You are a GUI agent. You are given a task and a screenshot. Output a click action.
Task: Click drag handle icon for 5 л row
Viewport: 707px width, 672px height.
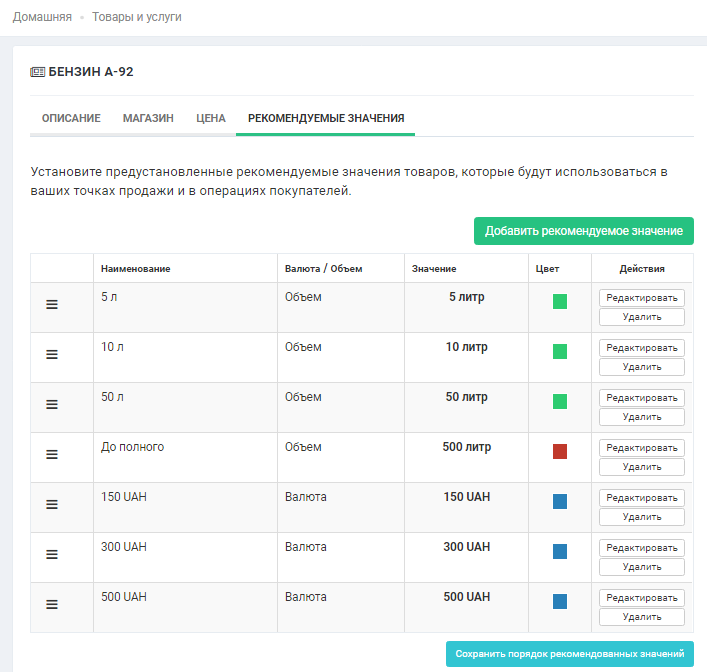point(52,304)
